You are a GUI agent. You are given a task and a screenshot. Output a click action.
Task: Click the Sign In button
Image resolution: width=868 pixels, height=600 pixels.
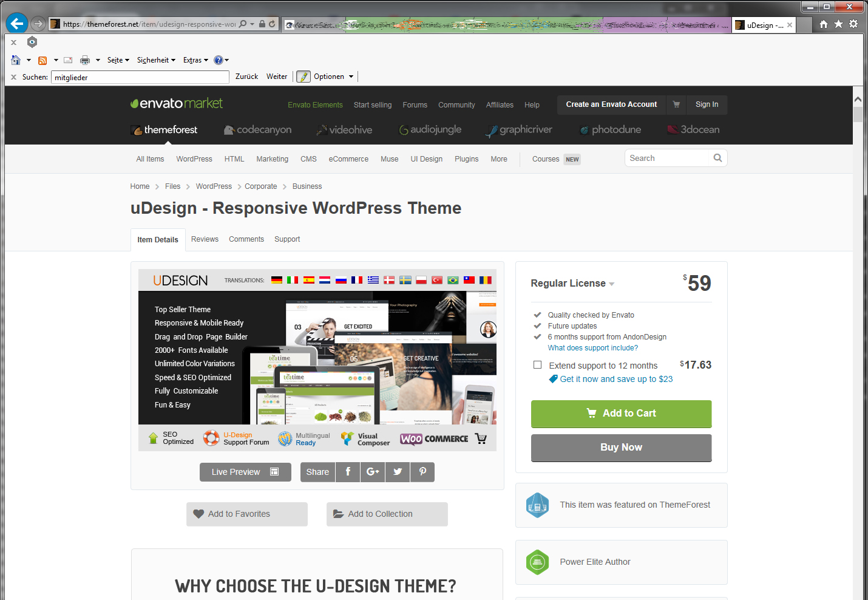[707, 104]
